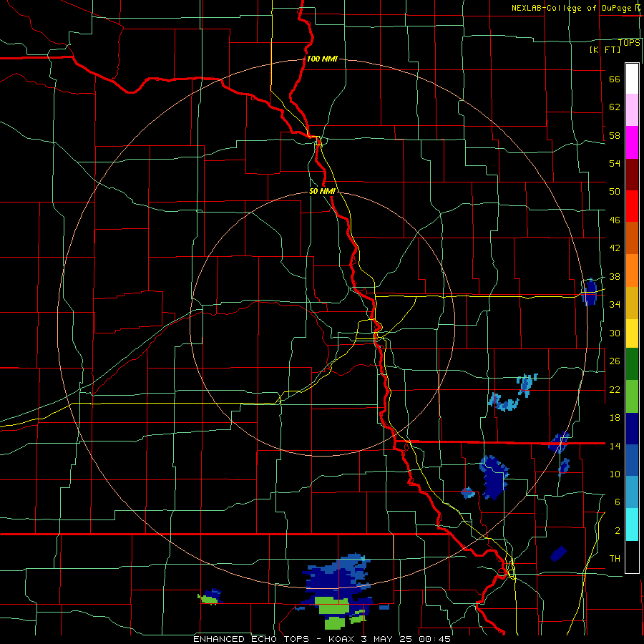This screenshot has height=644, width=644.
Task: Click the small navy echo beside the '38' label
Action: coord(590,292)
